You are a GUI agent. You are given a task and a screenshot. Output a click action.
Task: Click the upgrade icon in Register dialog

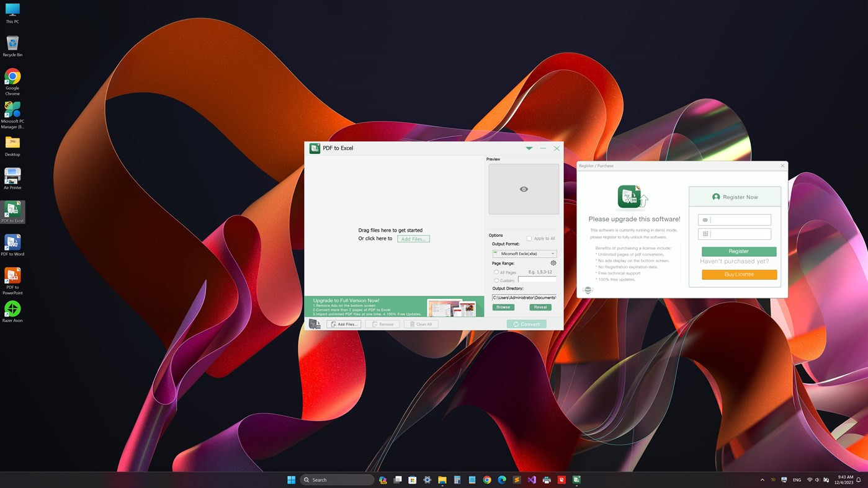coord(633,197)
